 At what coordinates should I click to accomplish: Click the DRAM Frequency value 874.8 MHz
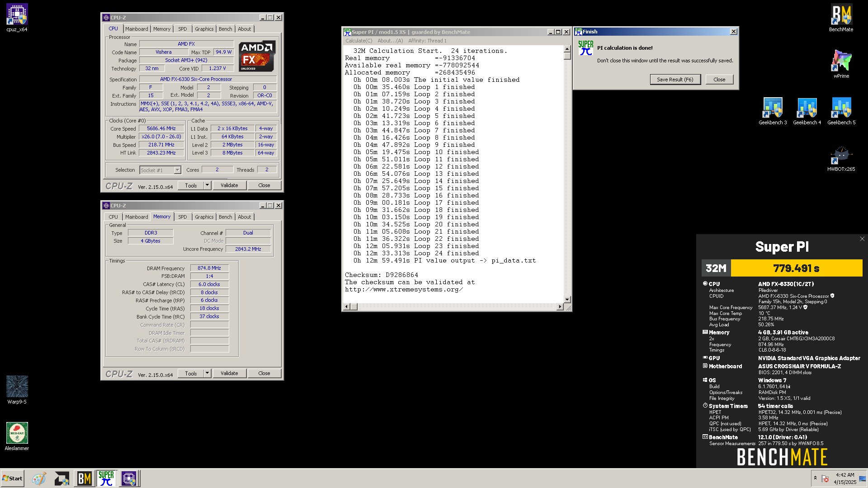click(x=209, y=268)
